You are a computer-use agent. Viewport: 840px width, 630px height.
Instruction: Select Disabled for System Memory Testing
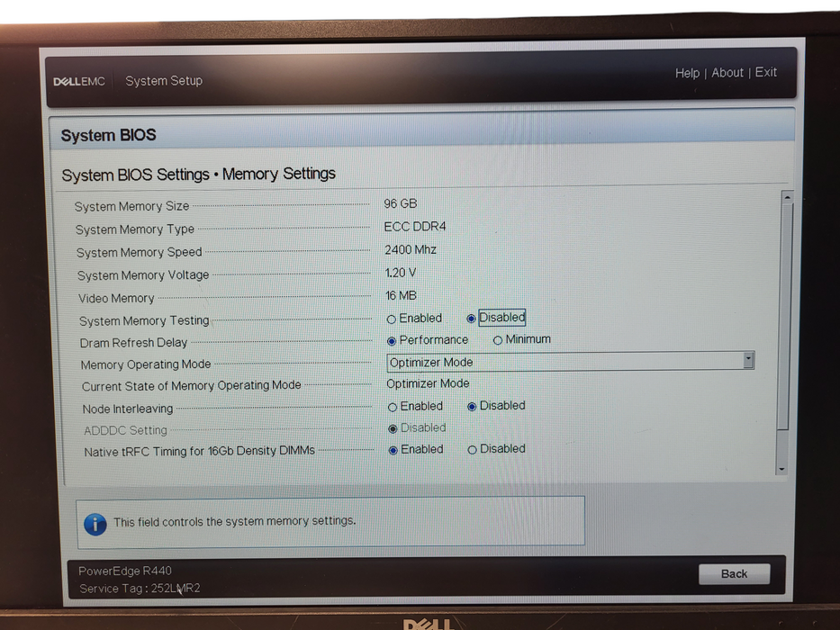point(471,319)
